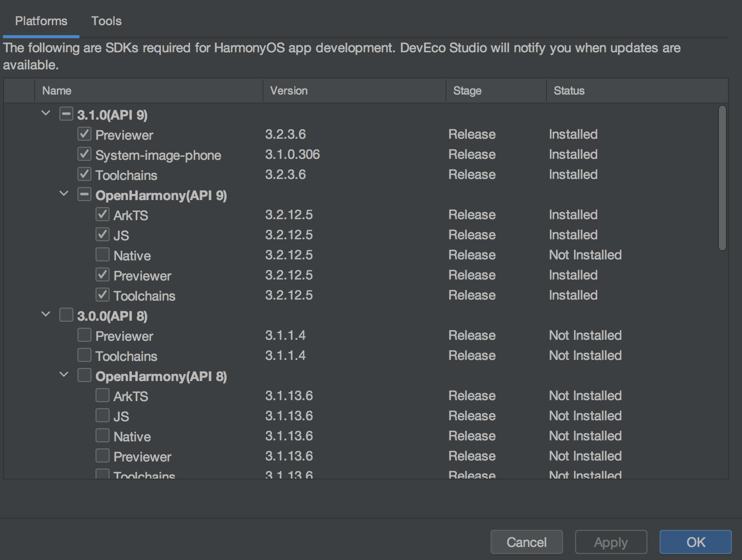
Task: Select the Native label under OpenHarmony(API 8)
Action: pyautogui.click(x=132, y=436)
